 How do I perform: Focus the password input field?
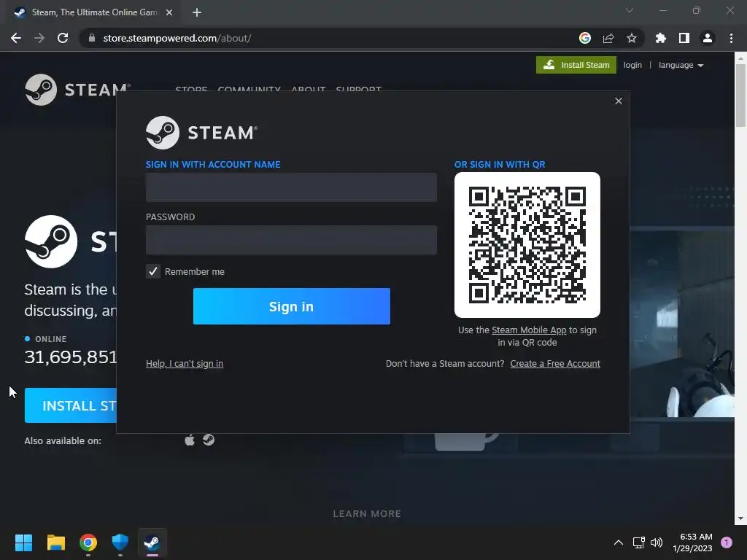pos(291,239)
